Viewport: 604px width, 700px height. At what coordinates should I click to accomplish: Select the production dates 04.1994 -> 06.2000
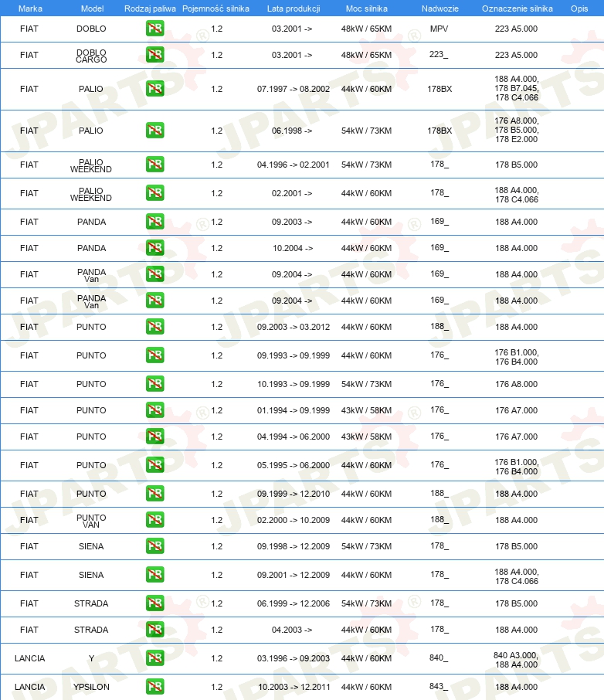[x=294, y=437]
